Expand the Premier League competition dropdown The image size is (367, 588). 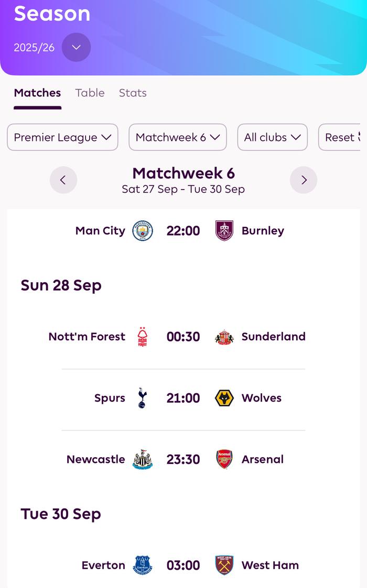click(62, 137)
